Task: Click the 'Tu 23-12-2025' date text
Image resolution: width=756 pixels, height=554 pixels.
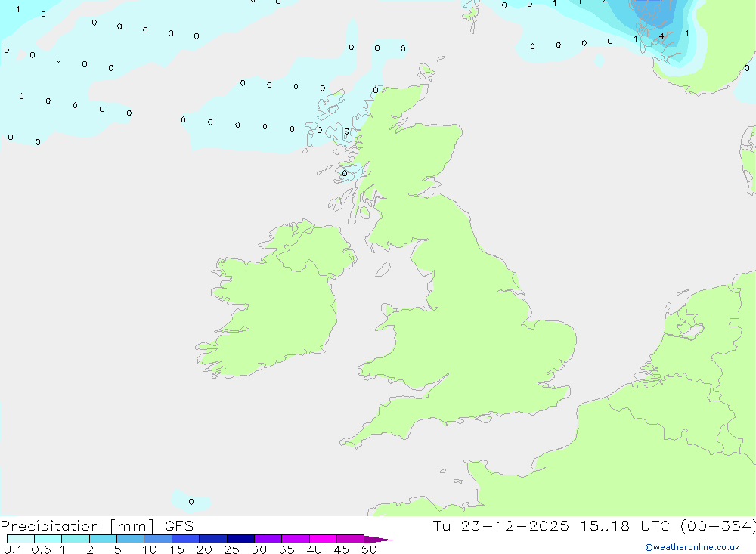Action: [x=501, y=526]
